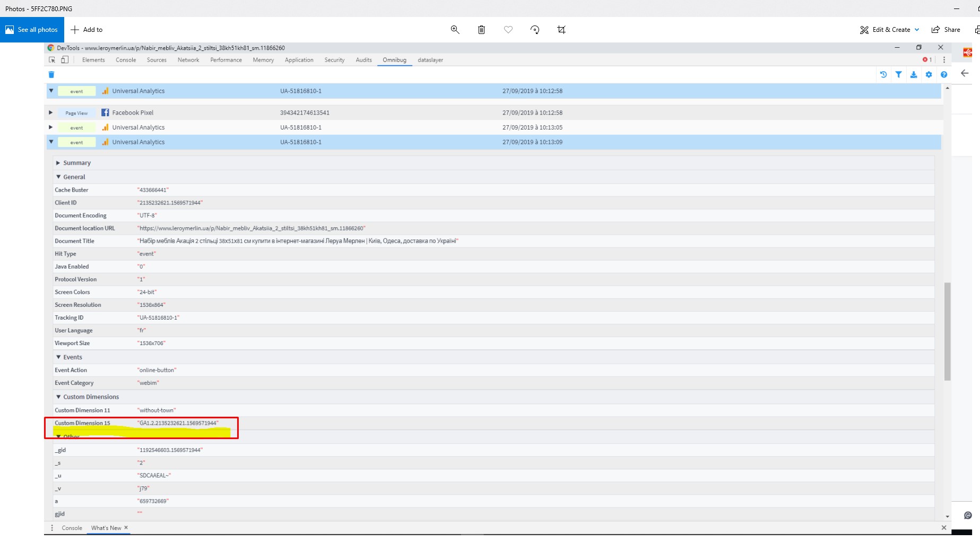This screenshot has height=541, width=980.
Task: Switch to the Network tab
Action: click(188, 60)
